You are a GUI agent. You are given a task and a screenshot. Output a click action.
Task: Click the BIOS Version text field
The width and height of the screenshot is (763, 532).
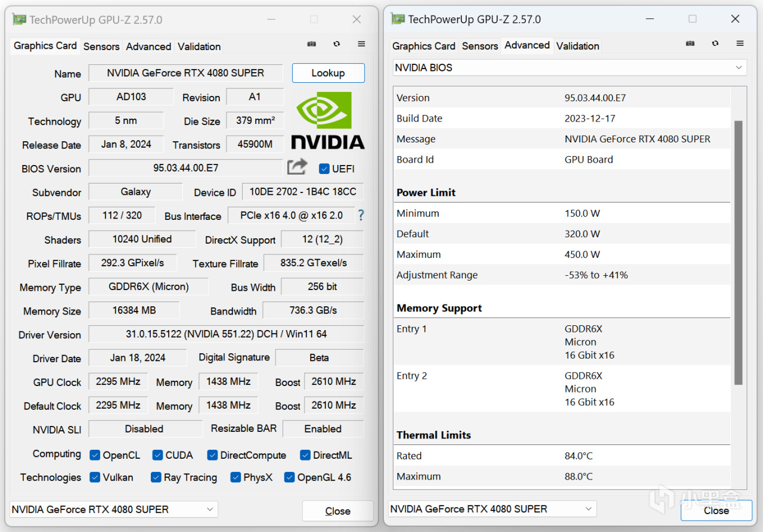[185, 168]
